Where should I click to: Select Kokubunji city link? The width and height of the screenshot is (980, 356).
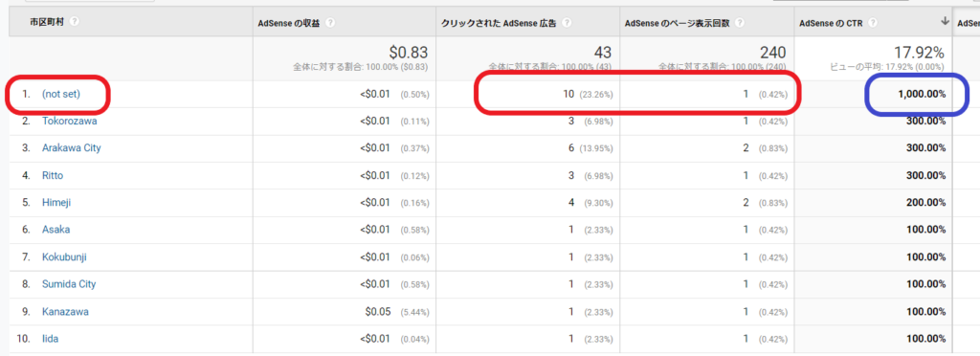[64, 257]
